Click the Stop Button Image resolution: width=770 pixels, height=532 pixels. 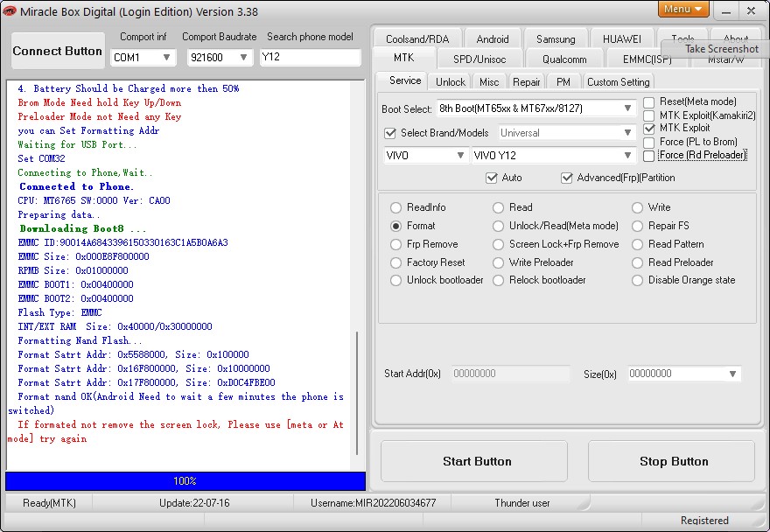671,461
